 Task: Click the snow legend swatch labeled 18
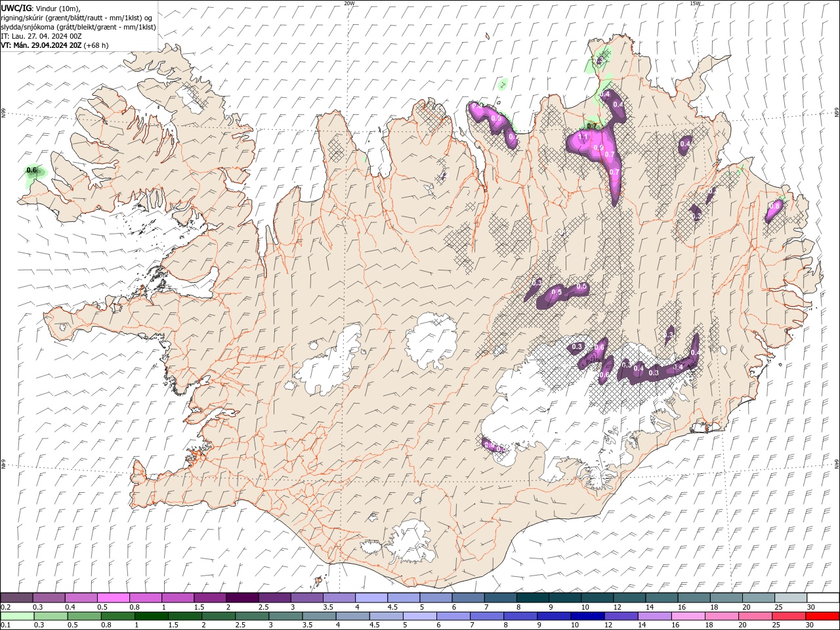click(726, 598)
